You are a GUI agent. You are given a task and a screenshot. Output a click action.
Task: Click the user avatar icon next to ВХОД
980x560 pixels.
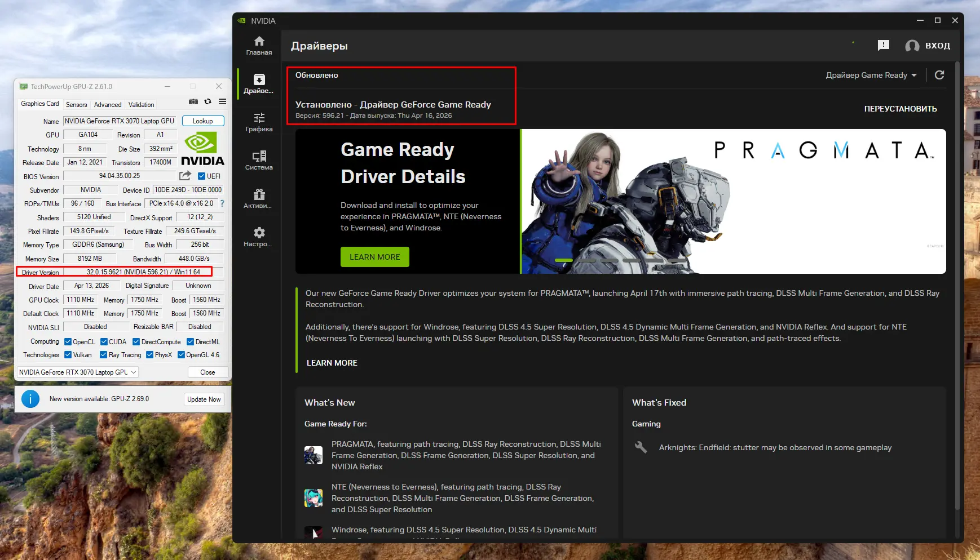(912, 46)
